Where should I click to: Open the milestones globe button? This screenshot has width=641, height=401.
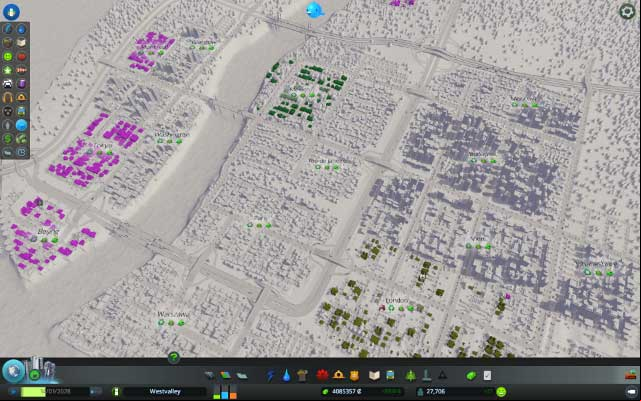coord(13,371)
